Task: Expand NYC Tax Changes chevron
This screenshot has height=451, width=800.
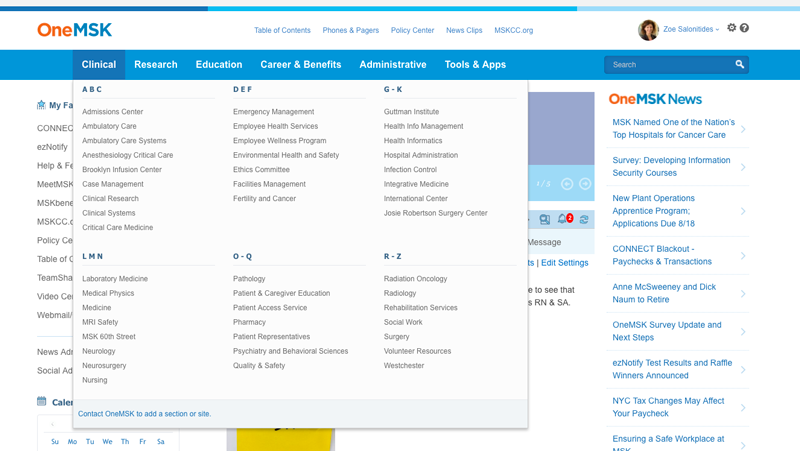Action: coord(743,407)
